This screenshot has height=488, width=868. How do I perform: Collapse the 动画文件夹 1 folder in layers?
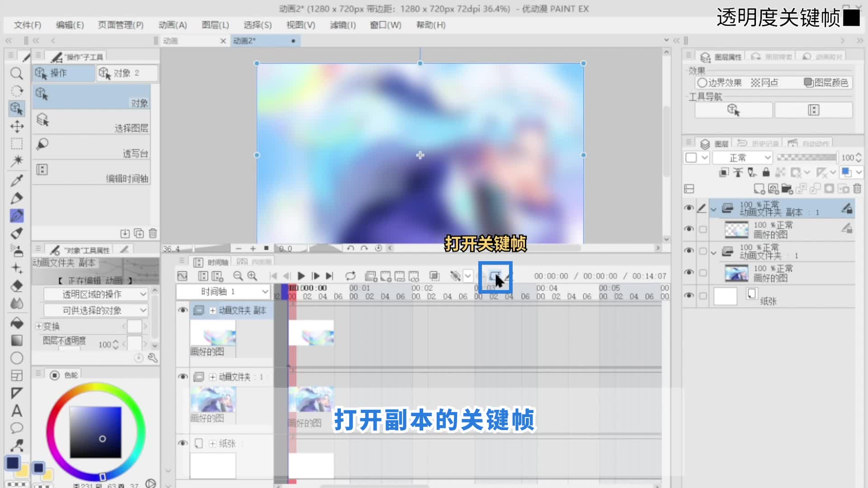coord(714,253)
